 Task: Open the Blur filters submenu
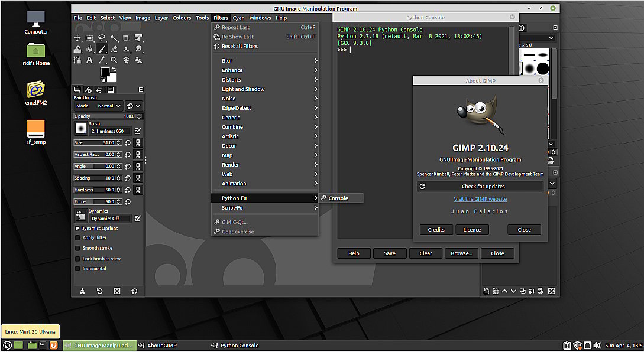click(266, 61)
